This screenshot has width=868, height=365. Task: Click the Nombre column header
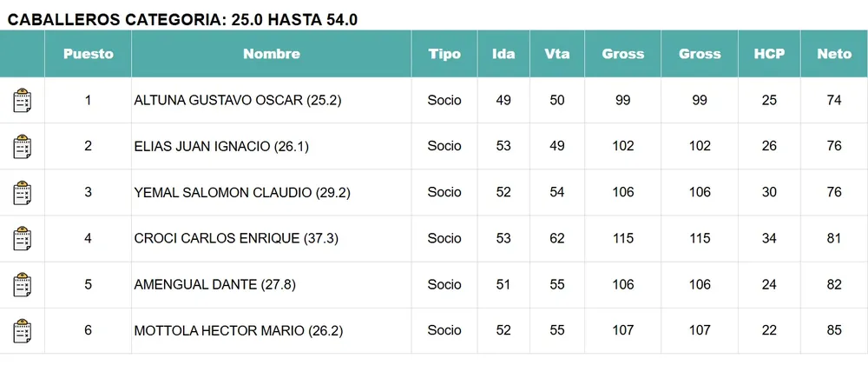pos(271,54)
